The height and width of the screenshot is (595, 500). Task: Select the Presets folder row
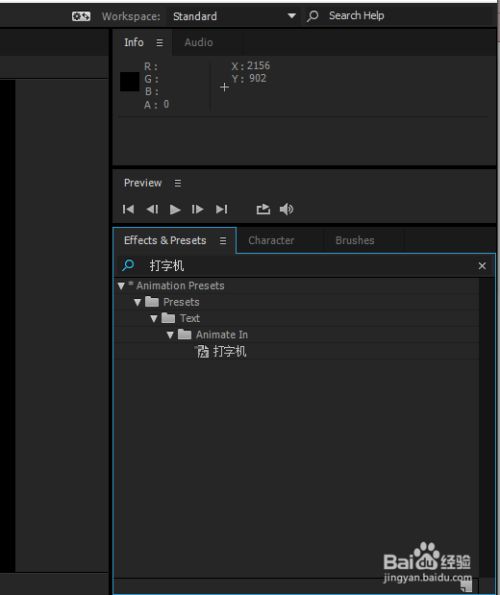pos(296,302)
